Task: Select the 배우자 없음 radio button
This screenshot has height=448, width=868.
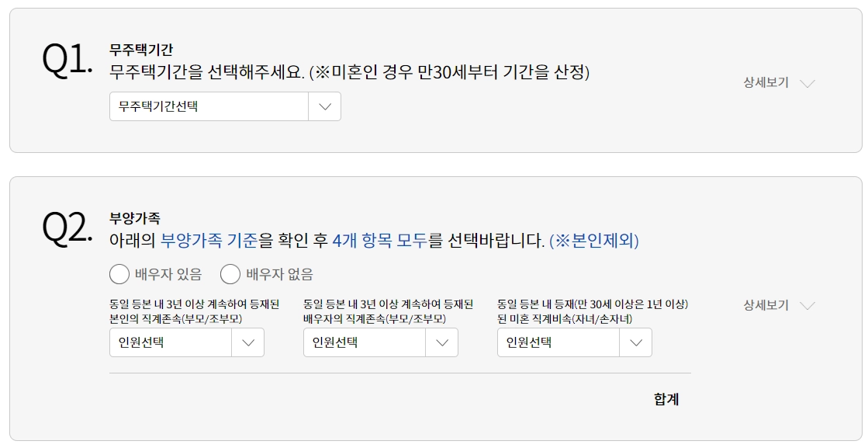Action: [229, 273]
